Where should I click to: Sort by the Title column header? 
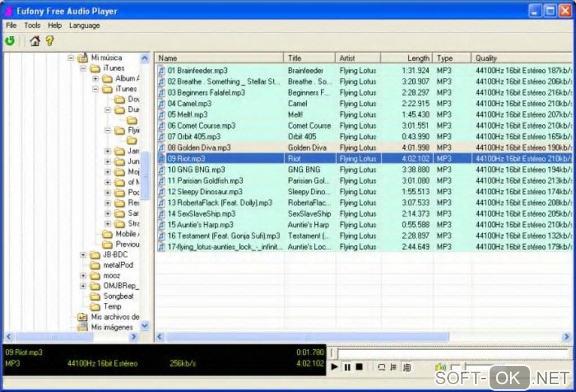(309, 58)
